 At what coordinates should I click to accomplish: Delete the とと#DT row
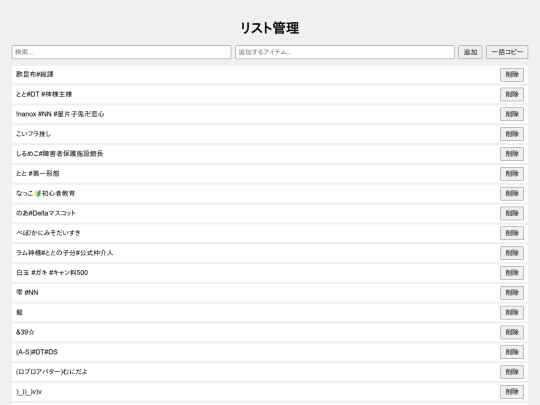tap(512, 94)
